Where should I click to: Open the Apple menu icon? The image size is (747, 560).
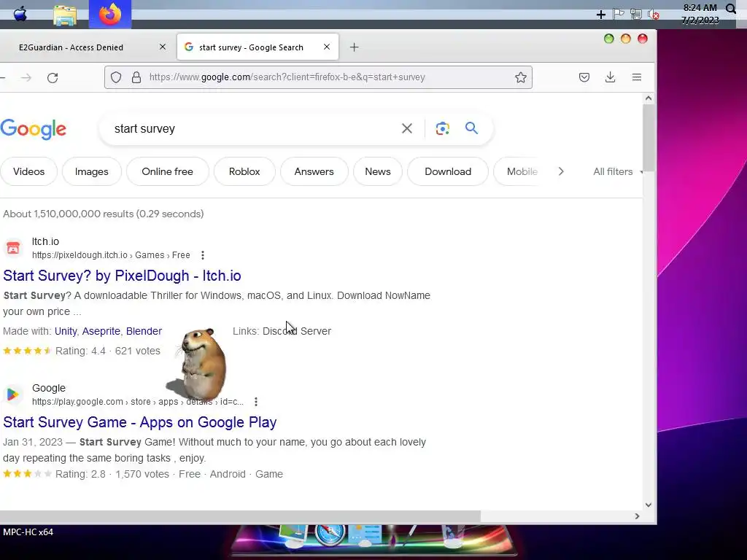pos(20,14)
